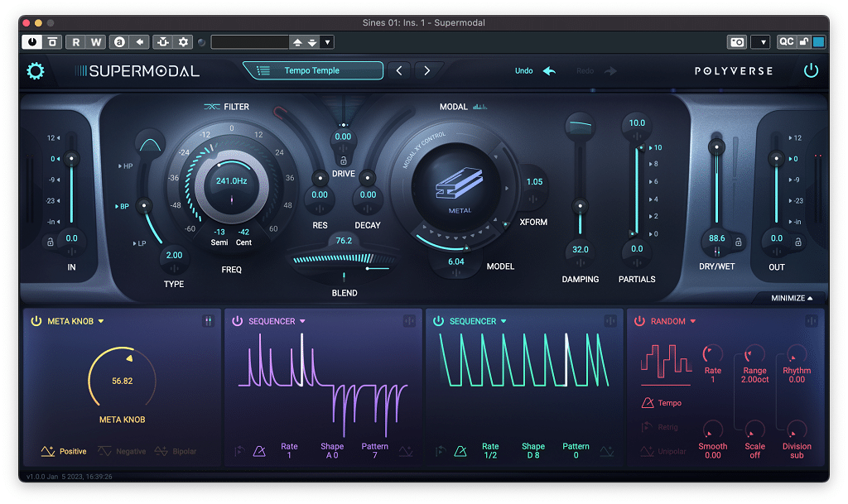
Task: Select Bipolar mode for Meta Knob
Action: (176, 451)
